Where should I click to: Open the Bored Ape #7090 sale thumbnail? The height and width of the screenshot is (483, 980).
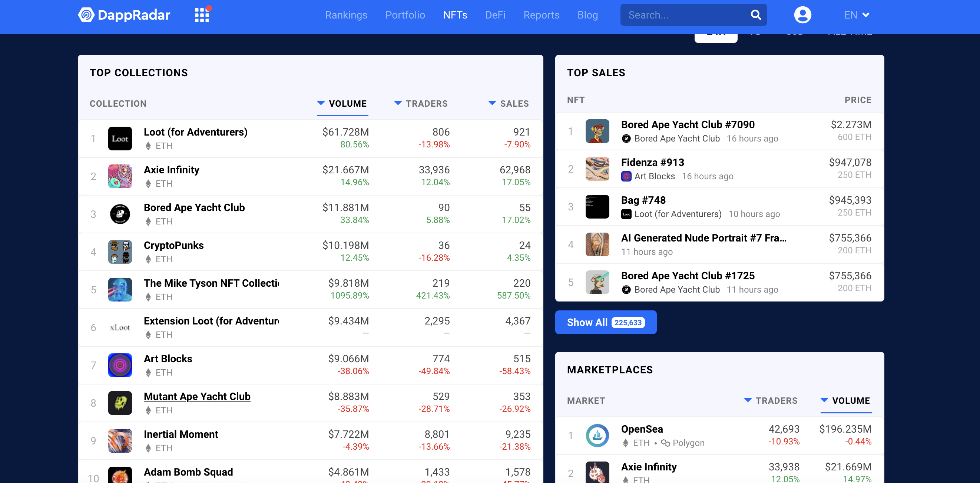(597, 131)
